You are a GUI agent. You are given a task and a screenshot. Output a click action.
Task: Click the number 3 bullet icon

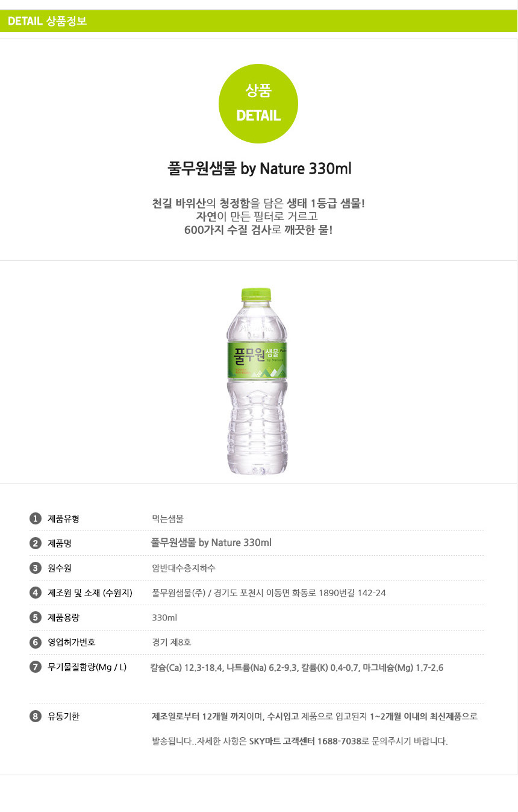click(x=35, y=568)
